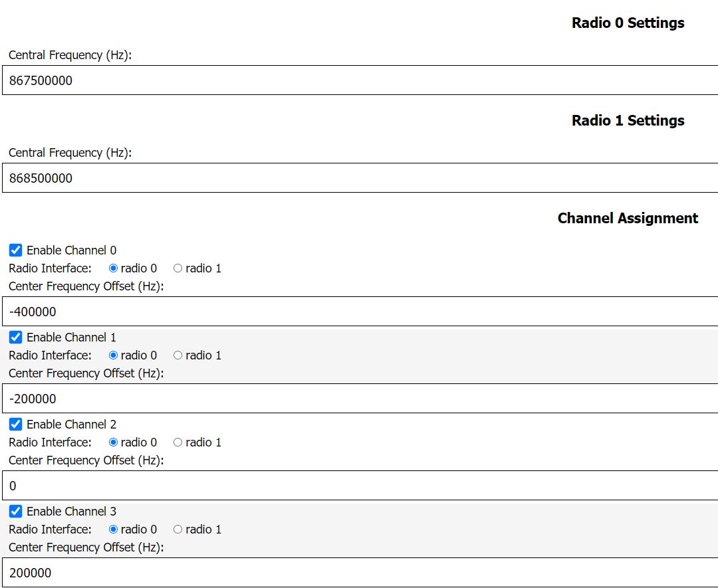718x588 pixels.
Task: Set Channel 2 to radio 0
Action: [x=113, y=442]
